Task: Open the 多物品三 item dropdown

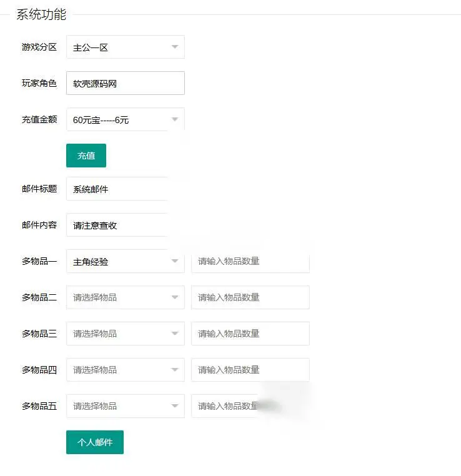Action: [126, 334]
